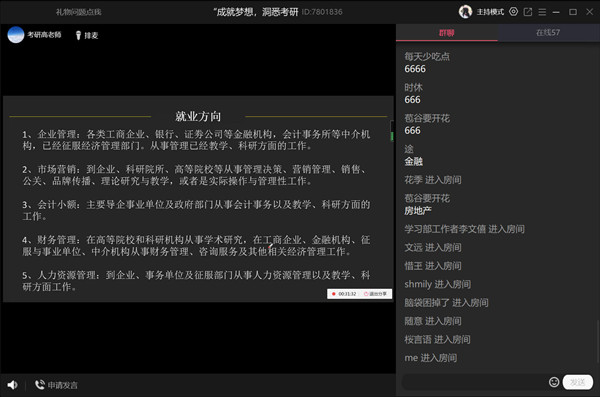The image size is (600, 397).
Task: Click the 退出分享 text button
Action: [378, 294]
